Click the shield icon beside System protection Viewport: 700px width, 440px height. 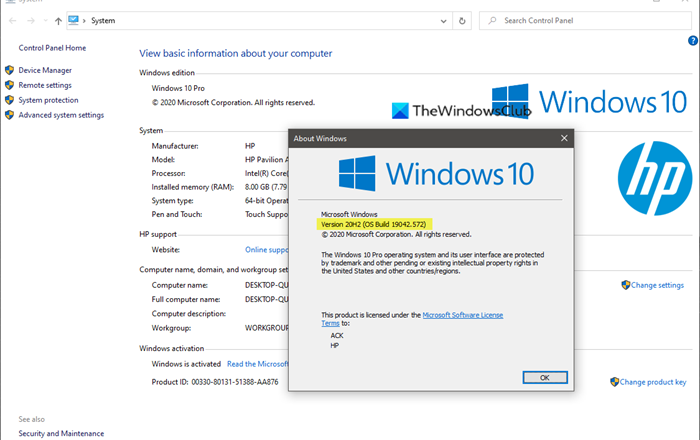pos(9,100)
